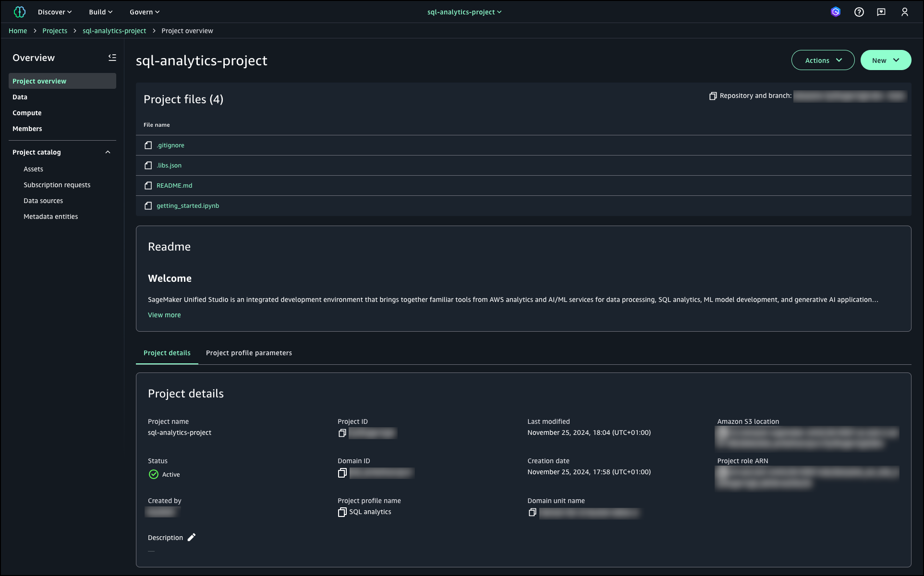Copy the Domain unit name value
The image size is (924, 576).
[532, 513]
